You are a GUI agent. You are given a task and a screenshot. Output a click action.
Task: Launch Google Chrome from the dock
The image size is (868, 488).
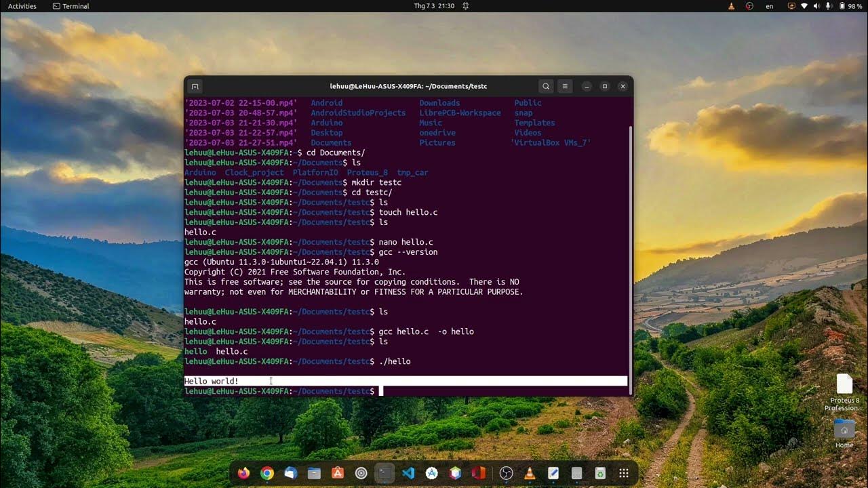(267, 473)
